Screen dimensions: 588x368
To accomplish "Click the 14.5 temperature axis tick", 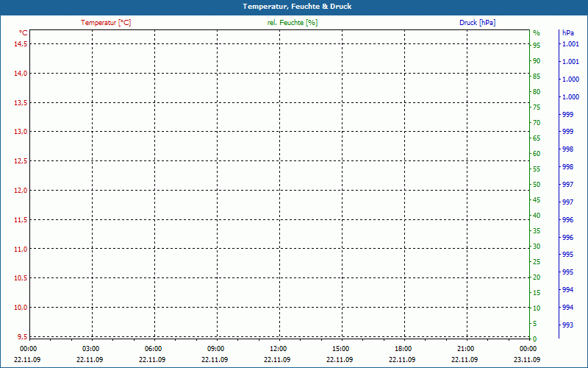I will [21, 43].
